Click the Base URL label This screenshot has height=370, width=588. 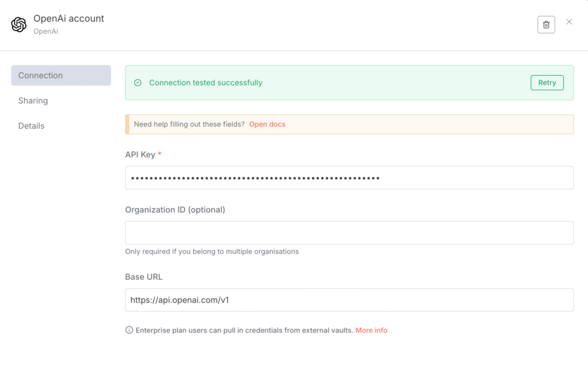coord(144,276)
